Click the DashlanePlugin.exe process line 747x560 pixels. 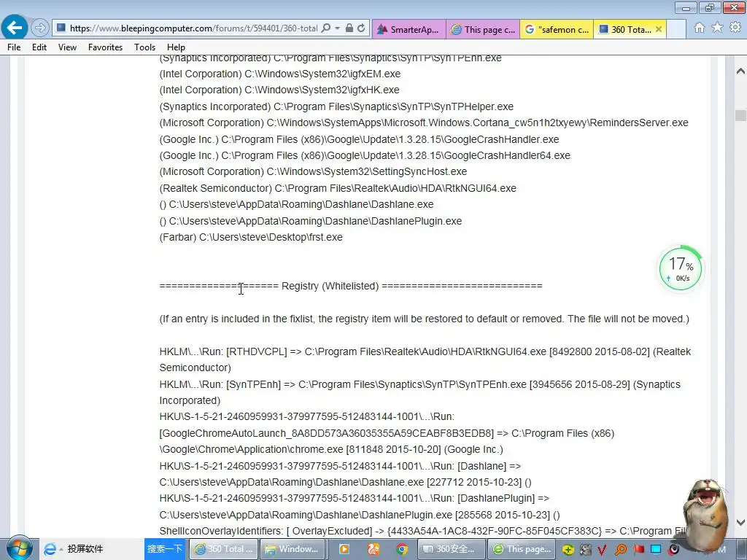311,221
